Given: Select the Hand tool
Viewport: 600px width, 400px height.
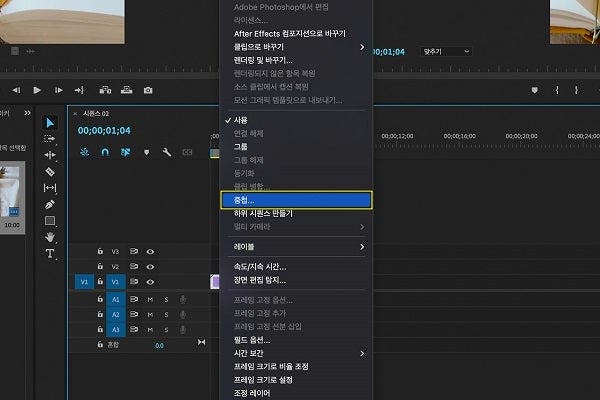Looking at the screenshot, I should coord(50,237).
